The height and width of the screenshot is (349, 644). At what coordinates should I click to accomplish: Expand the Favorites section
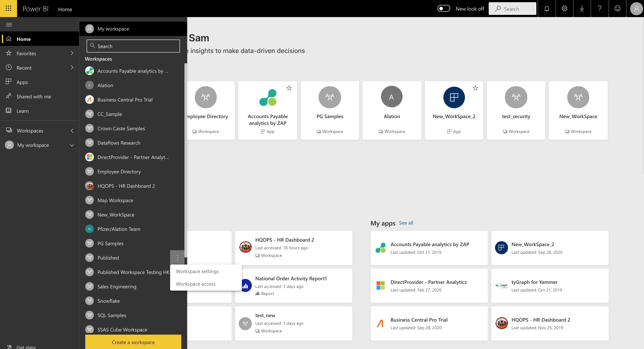pyautogui.click(x=72, y=53)
